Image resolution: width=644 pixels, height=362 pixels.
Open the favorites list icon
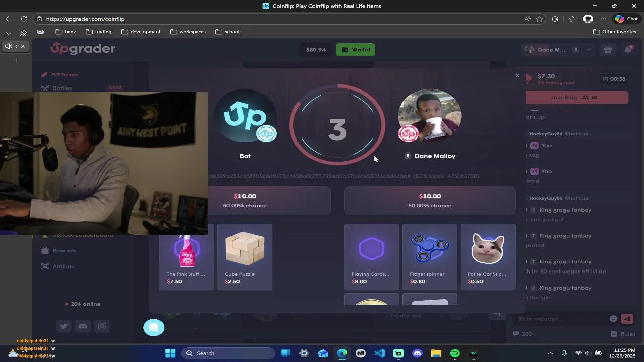coord(573,19)
